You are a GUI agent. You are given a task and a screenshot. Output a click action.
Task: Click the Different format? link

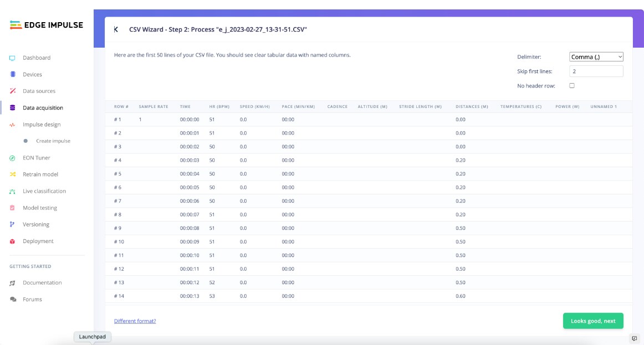tap(135, 321)
